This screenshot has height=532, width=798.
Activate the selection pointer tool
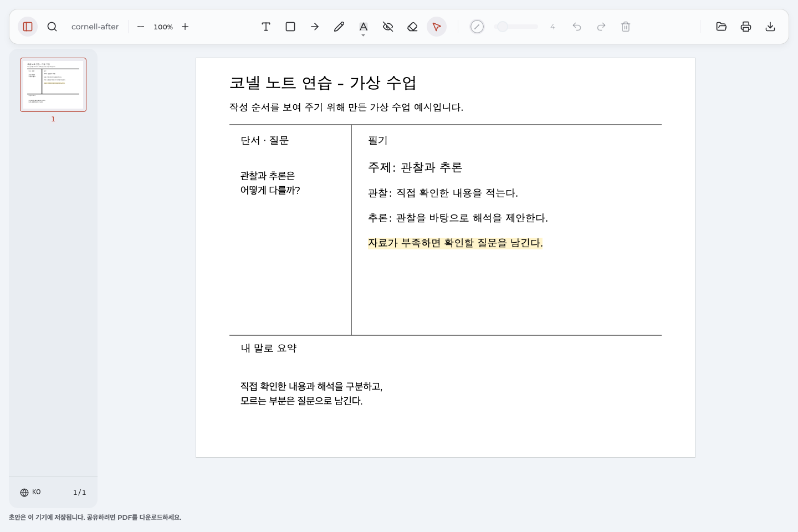(437, 27)
